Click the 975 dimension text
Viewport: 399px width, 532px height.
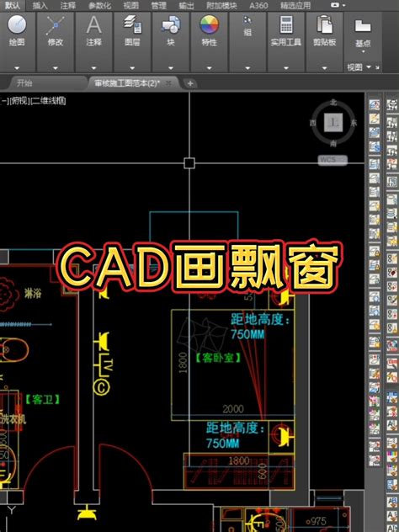click(318, 520)
